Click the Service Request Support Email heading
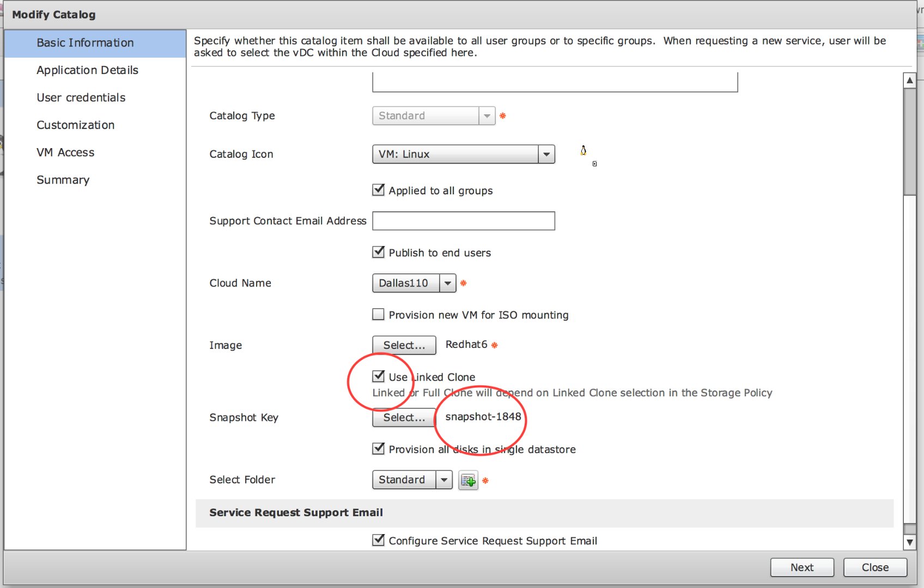Screen dimensions: 924x588 click(296, 512)
